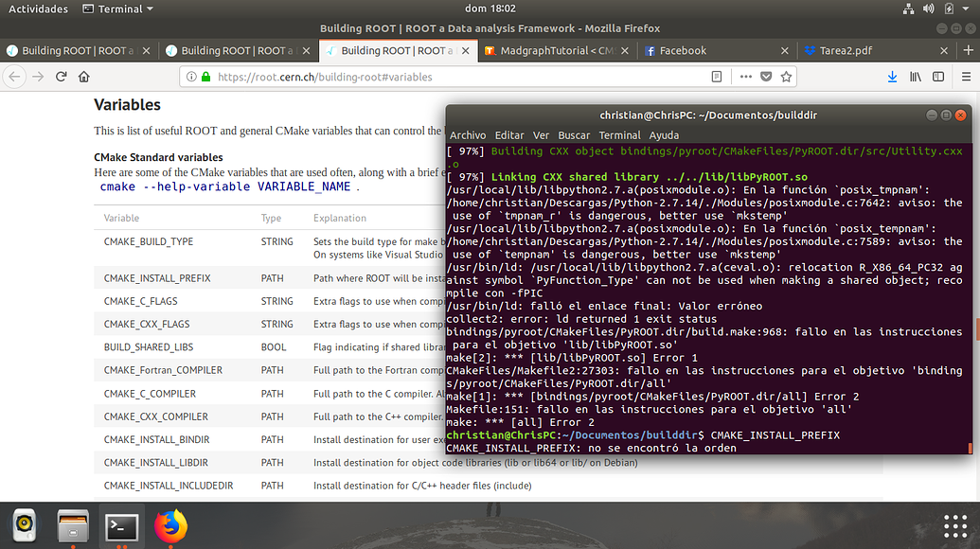Toggle reader view icon in address bar

click(717, 77)
